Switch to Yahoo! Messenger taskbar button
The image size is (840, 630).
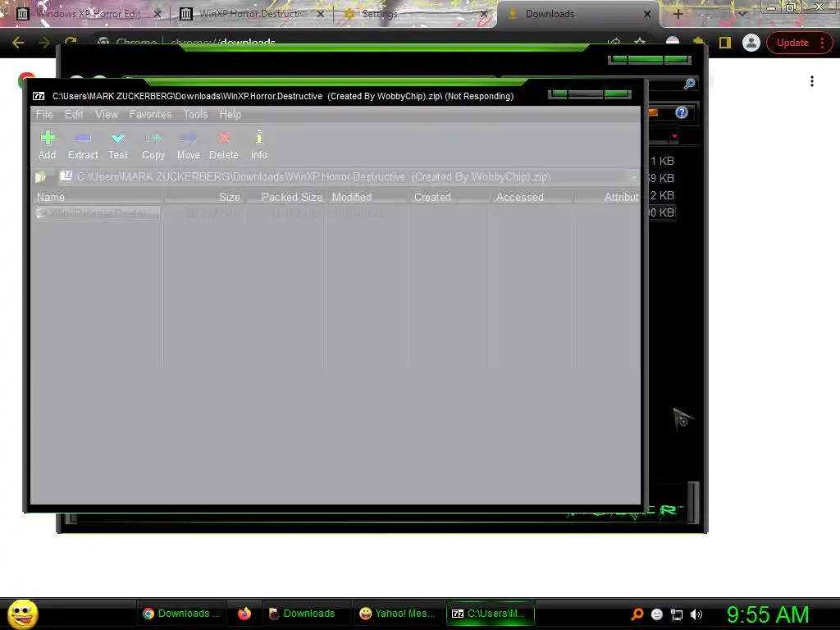pos(397,614)
